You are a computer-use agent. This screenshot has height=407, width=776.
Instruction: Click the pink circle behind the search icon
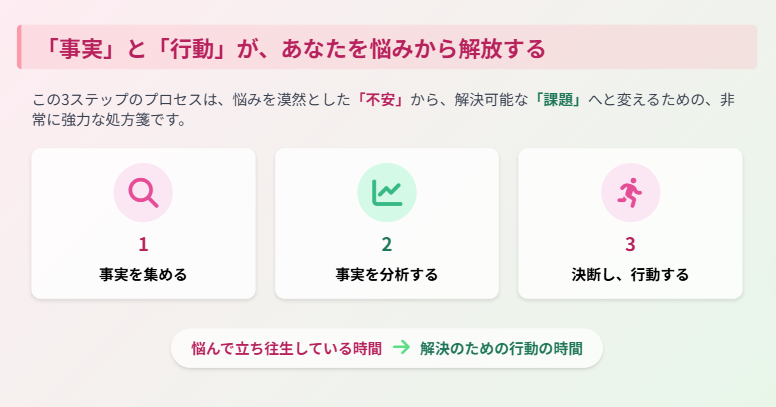click(x=143, y=193)
